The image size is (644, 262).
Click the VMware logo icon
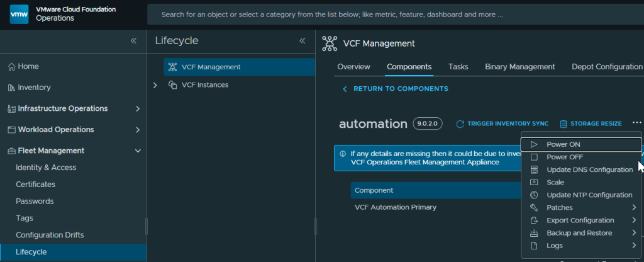[x=19, y=14]
